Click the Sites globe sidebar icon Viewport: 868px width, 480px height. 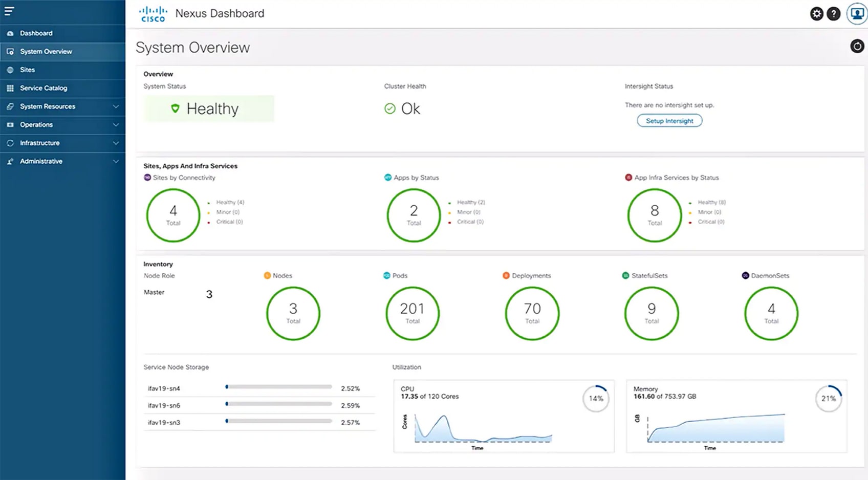pyautogui.click(x=10, y=70)
